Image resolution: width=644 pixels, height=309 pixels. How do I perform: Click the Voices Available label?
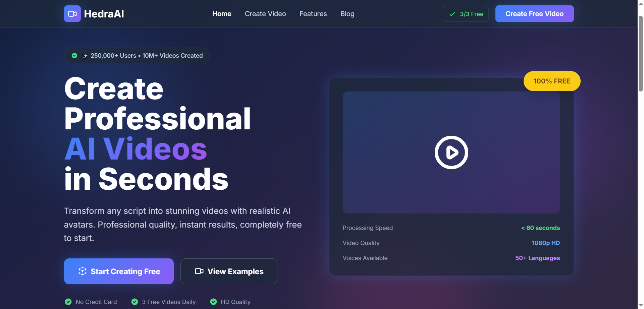click(365, 258)
